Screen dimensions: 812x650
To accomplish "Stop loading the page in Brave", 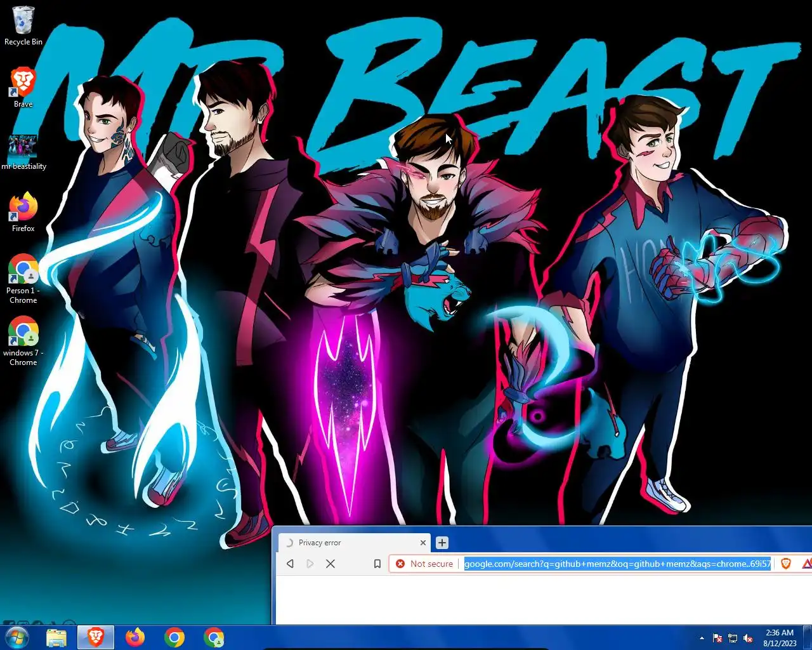I will pos(331,564).
